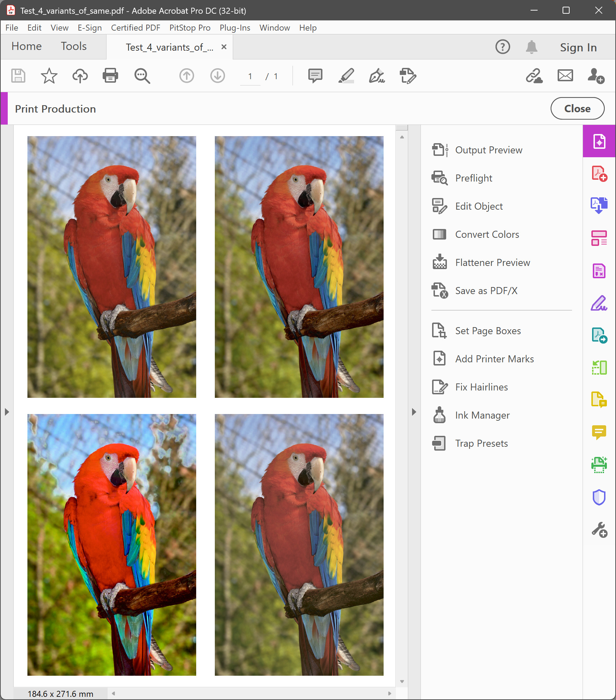The width and height of the screenshot is (616, 700).
Task: Launch the Preflight tool
Action: (x=473, y=178)
